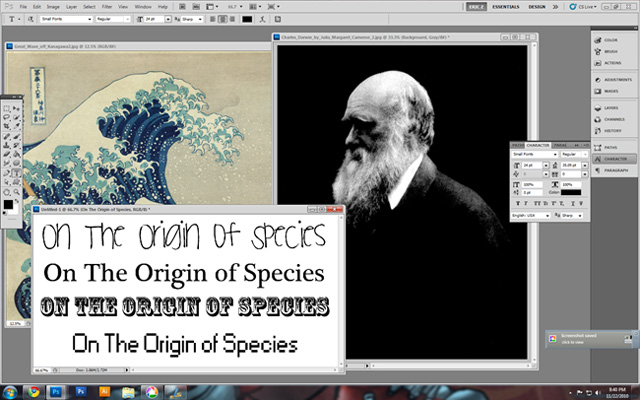640x400 pixels.
Task: Open leading dropdown in Character panel
Action: click(585, 165)
